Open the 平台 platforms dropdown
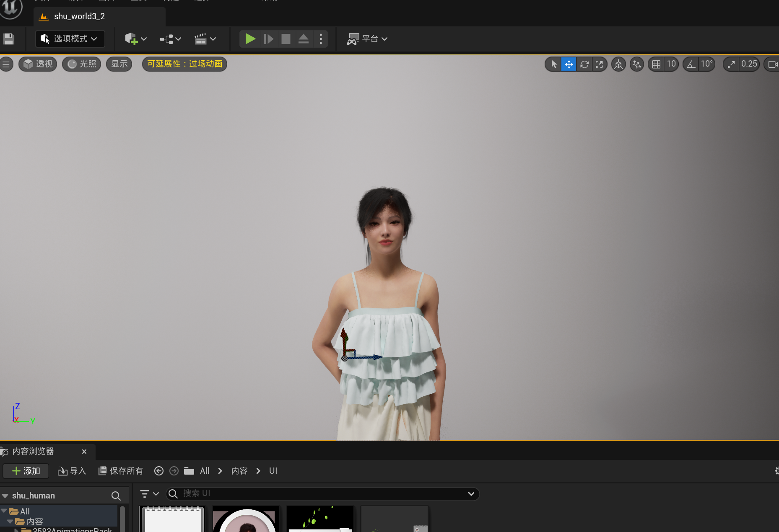Viewport: 779px width, 532px height. (367, 39)
